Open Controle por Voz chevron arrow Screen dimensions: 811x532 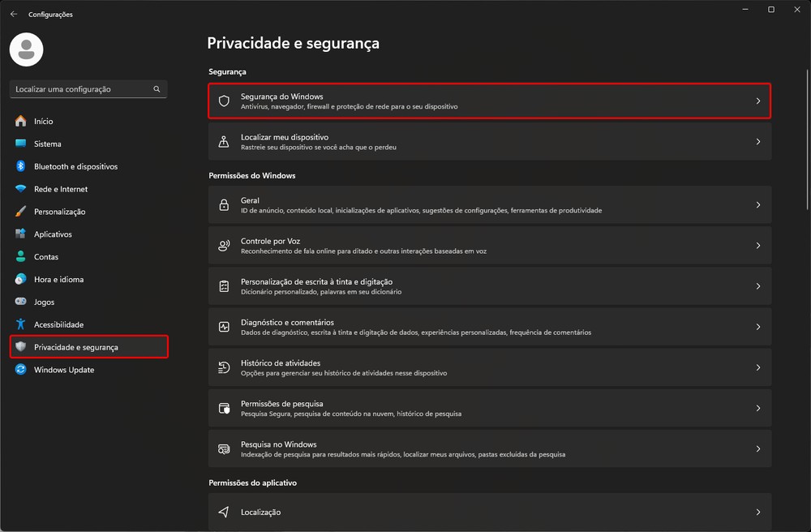pos(758,246)
